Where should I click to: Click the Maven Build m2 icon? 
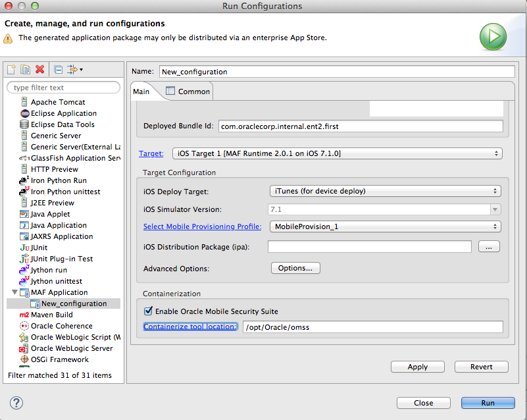(x=24, y=315)
